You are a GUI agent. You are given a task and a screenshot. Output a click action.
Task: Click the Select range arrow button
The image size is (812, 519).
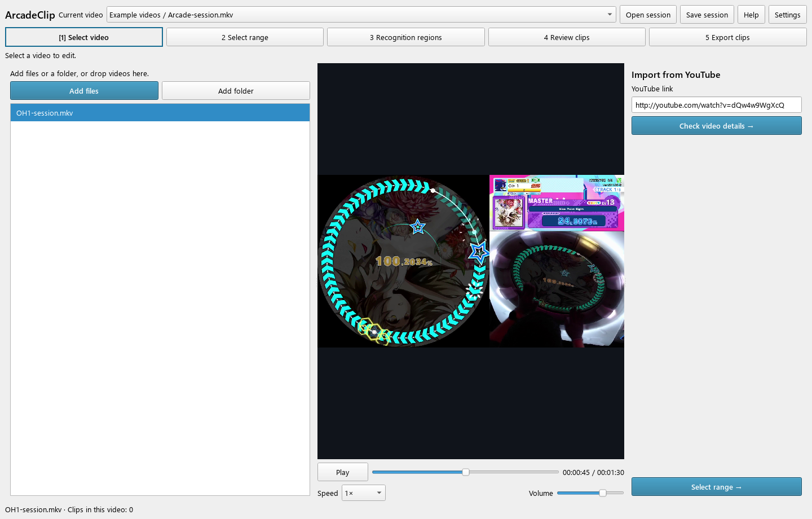click(716, 487)
